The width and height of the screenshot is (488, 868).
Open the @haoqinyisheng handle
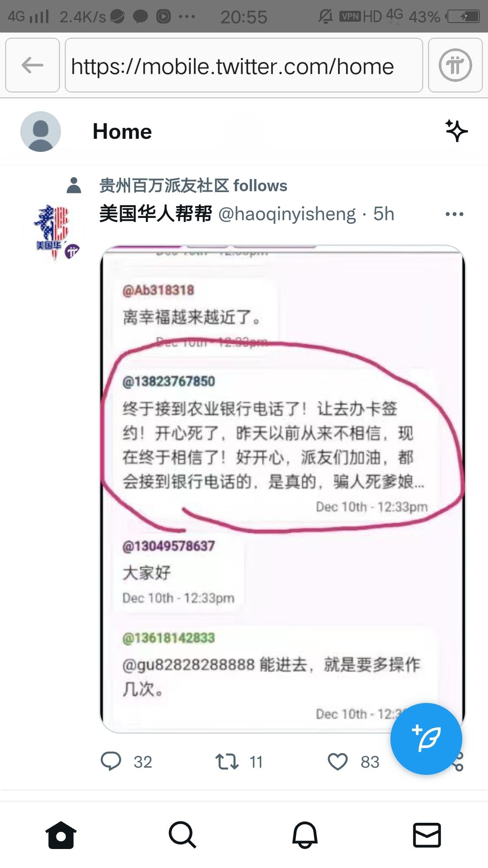287,214
